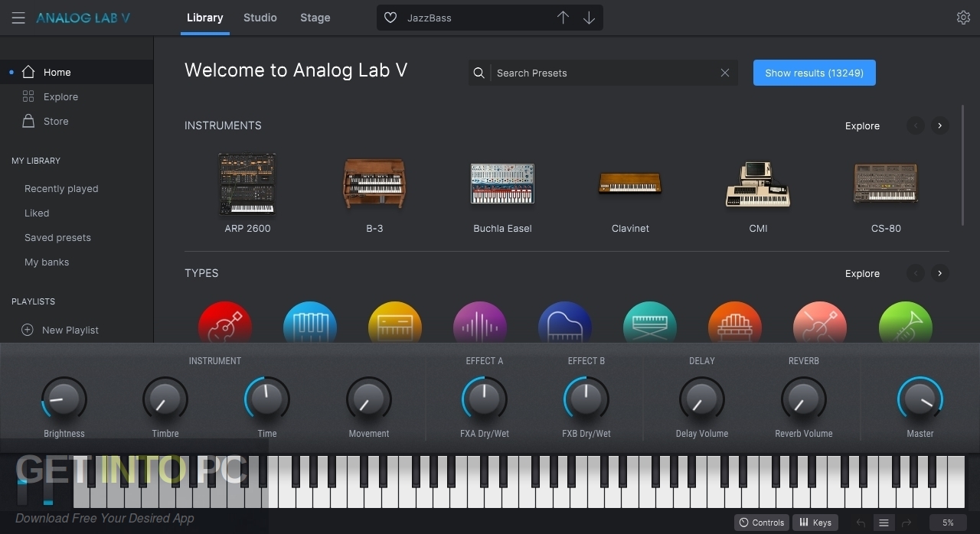Image resolution: width=980 pixels, height=534 pixels.
Task: Click the guitar type category icon
Action: (224, 323)
